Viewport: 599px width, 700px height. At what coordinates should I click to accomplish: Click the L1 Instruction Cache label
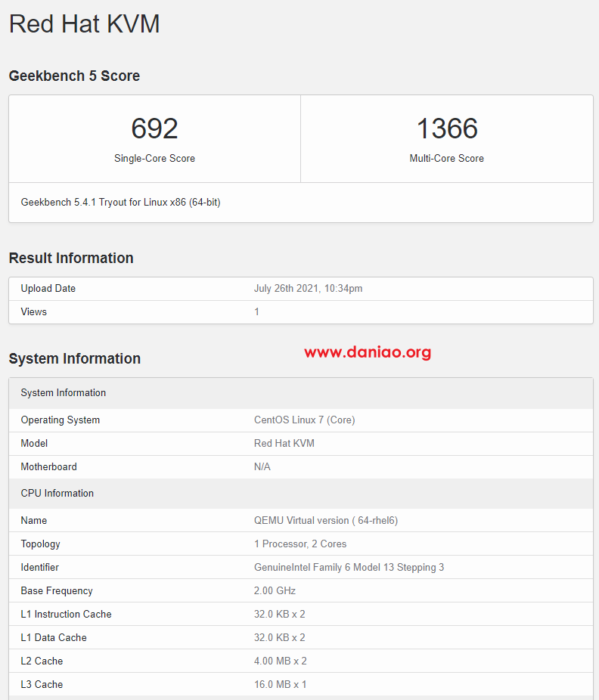66,615
